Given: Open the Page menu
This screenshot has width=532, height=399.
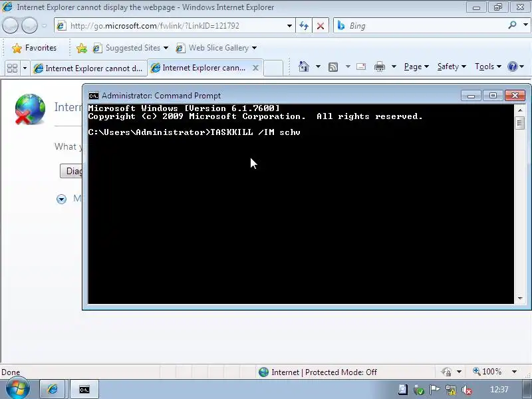Looking at the screenshot, I should pyautogui.click(x=416, y=66).
